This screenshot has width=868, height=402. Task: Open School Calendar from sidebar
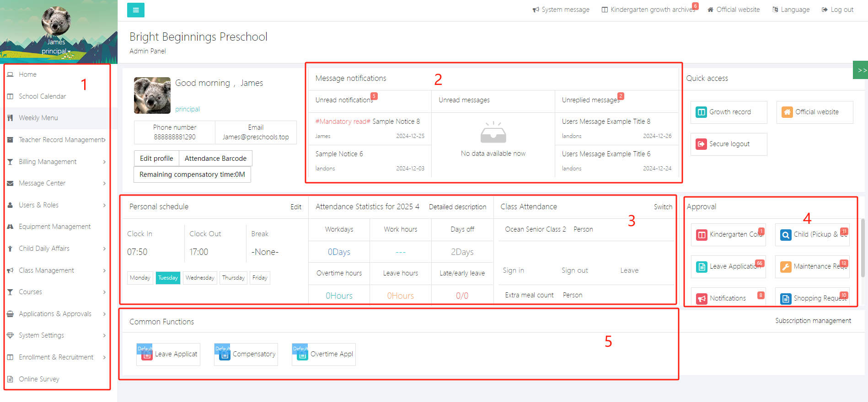(42, 96)
